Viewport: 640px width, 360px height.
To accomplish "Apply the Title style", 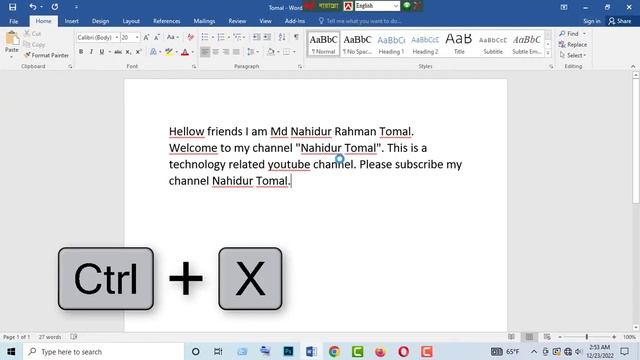I will click(459, 44).
